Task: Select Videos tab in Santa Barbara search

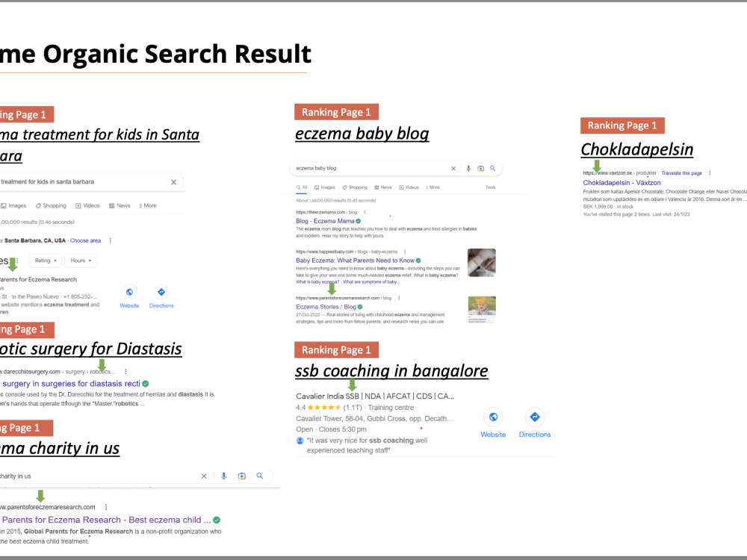Action: pos(87,206)
